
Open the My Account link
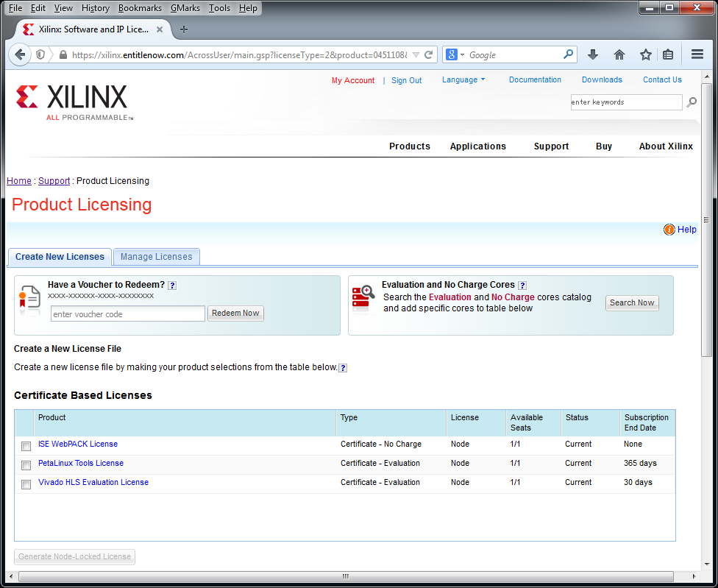pyautogui.click(x=353, y=81)
